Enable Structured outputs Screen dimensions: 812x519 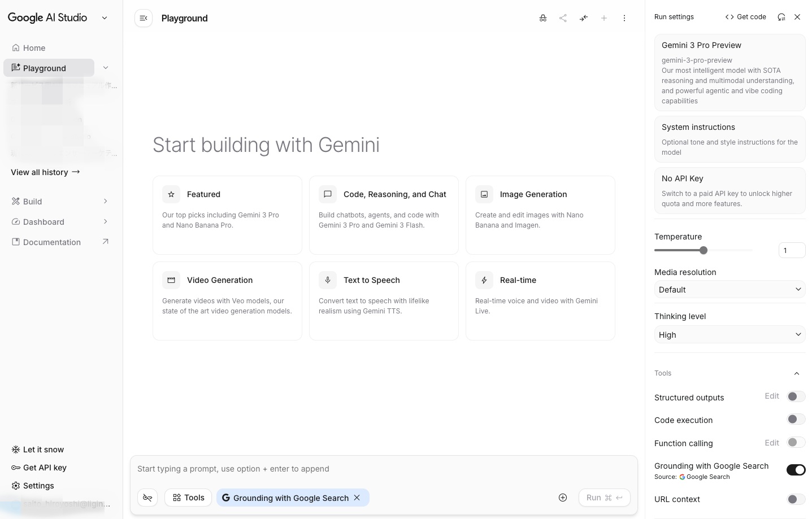796,396
